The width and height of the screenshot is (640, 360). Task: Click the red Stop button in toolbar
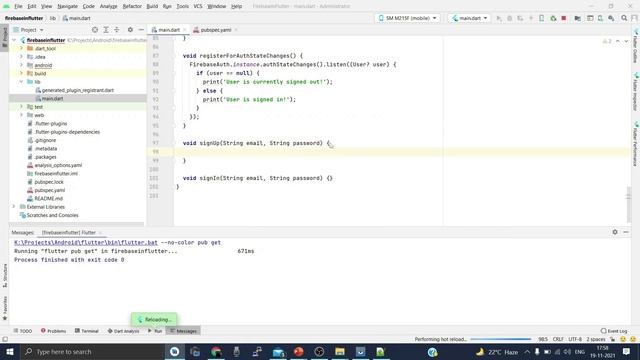[x=564, y=18]
